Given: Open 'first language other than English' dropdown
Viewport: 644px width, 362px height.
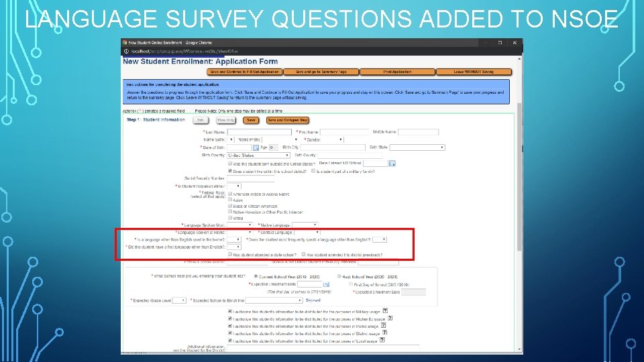Looking at the screenshot, I should (234, 247).
